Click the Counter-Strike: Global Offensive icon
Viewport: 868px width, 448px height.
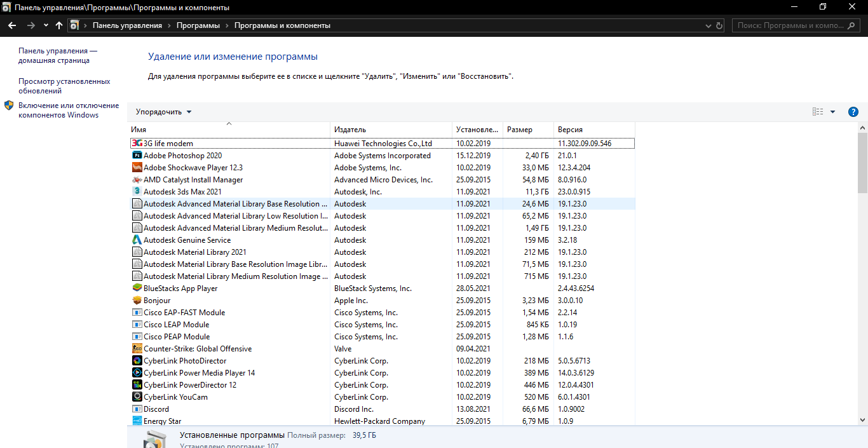(137, 349)
